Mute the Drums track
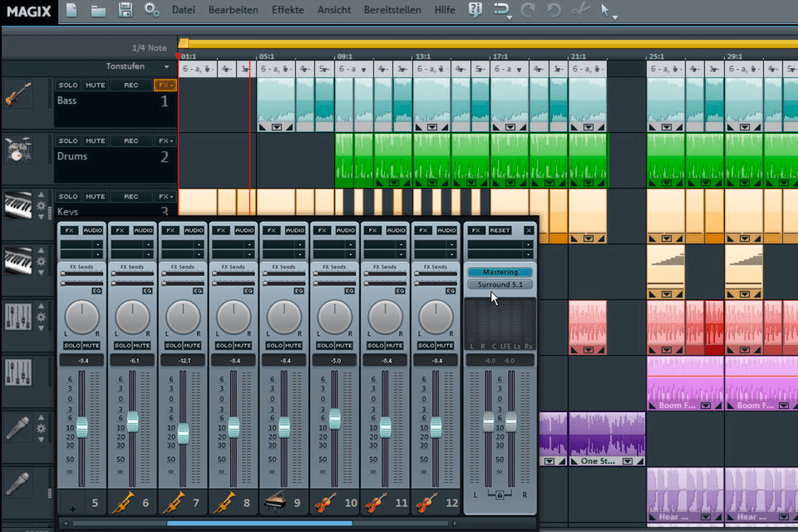Screen dimensions: 798x532 [x=95, y=140]
